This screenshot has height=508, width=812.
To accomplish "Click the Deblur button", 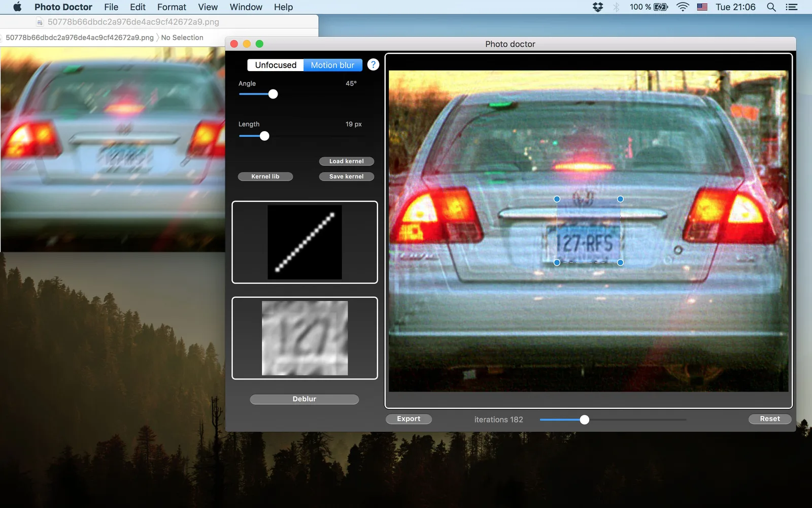I will (304, 399).
